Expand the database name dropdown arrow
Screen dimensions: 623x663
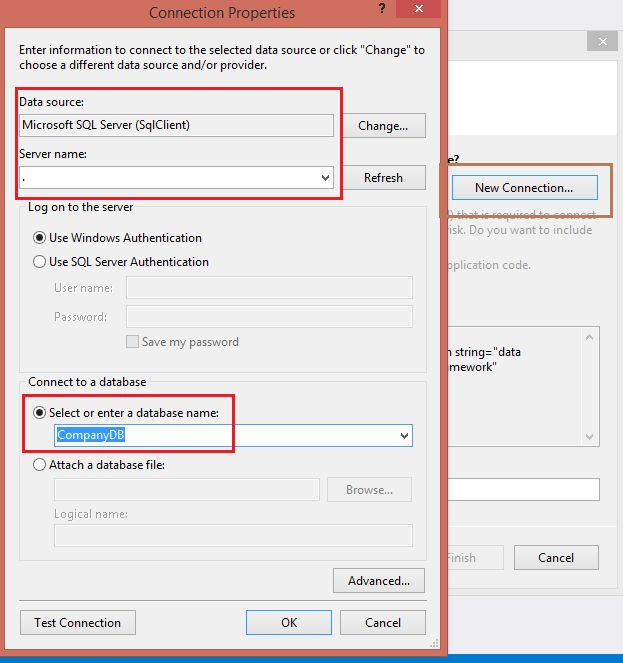click(404, 436)
